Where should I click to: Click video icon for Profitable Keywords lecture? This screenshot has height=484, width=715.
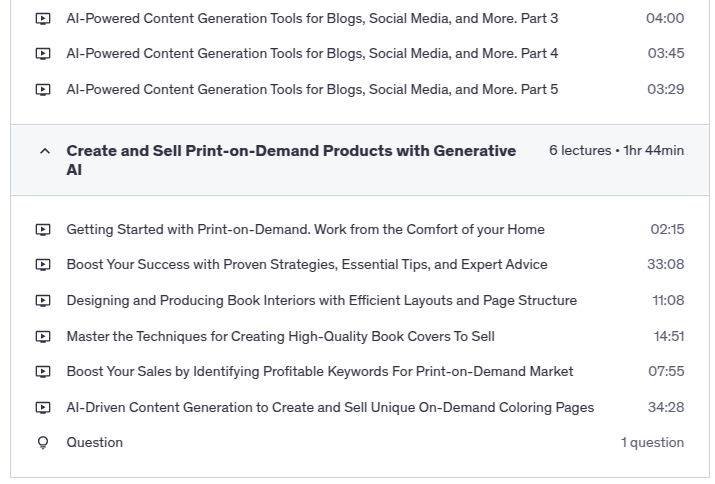tap(43, 372)
